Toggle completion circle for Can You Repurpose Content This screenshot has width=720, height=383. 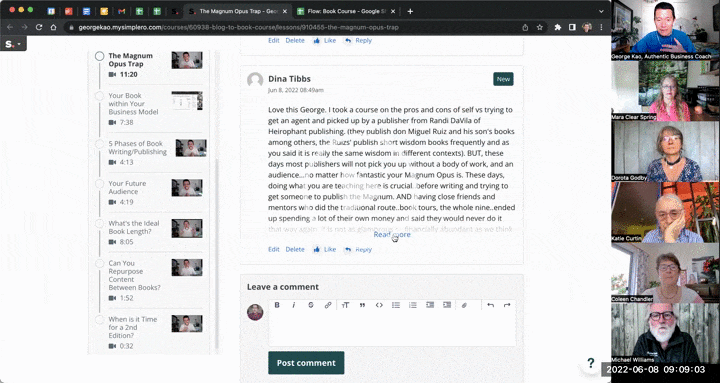(x=100, y=264)
